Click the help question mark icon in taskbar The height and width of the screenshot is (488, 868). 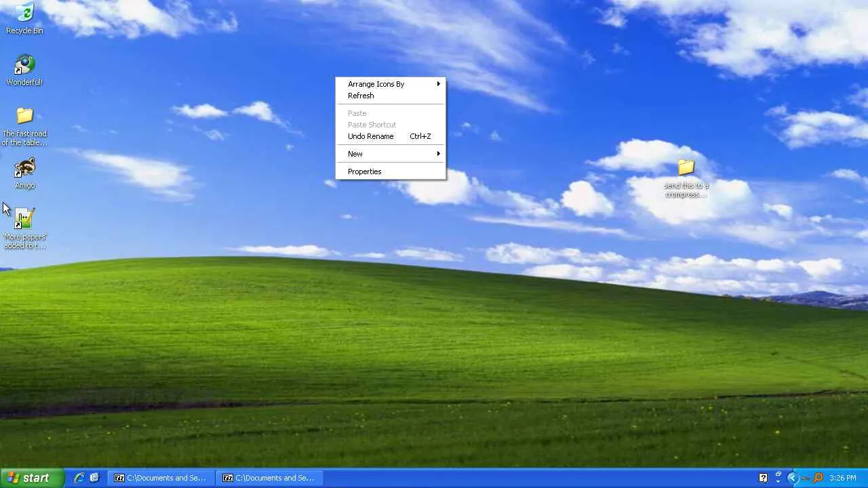(x=763, y=478)
